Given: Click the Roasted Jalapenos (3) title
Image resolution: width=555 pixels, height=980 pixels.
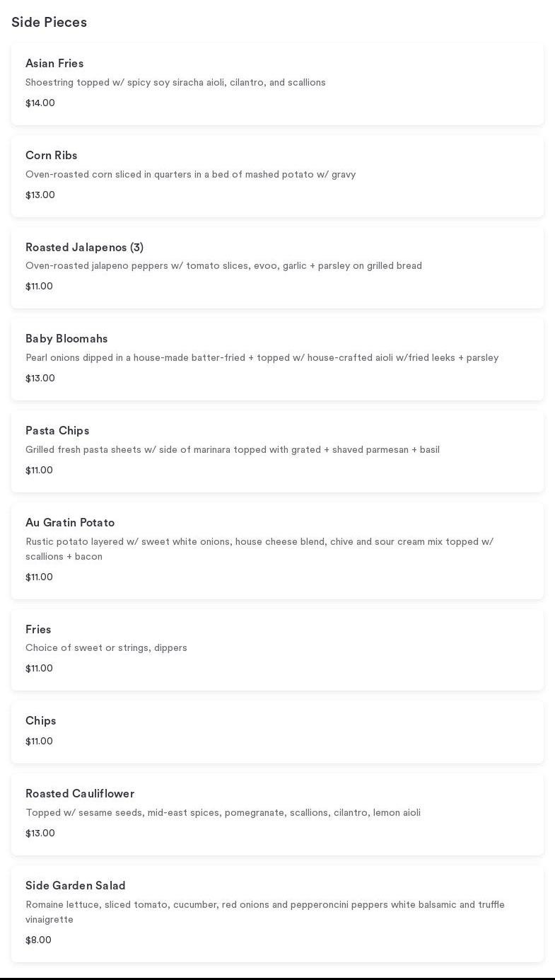Looking at the screenshot, I should coord(84,248).
